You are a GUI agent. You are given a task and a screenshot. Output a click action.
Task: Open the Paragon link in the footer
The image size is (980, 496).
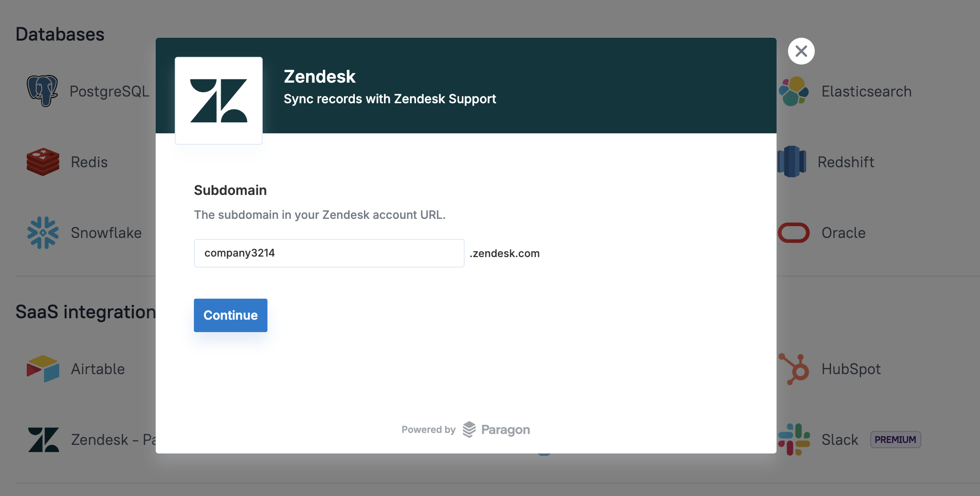click(x=497, y=430)
